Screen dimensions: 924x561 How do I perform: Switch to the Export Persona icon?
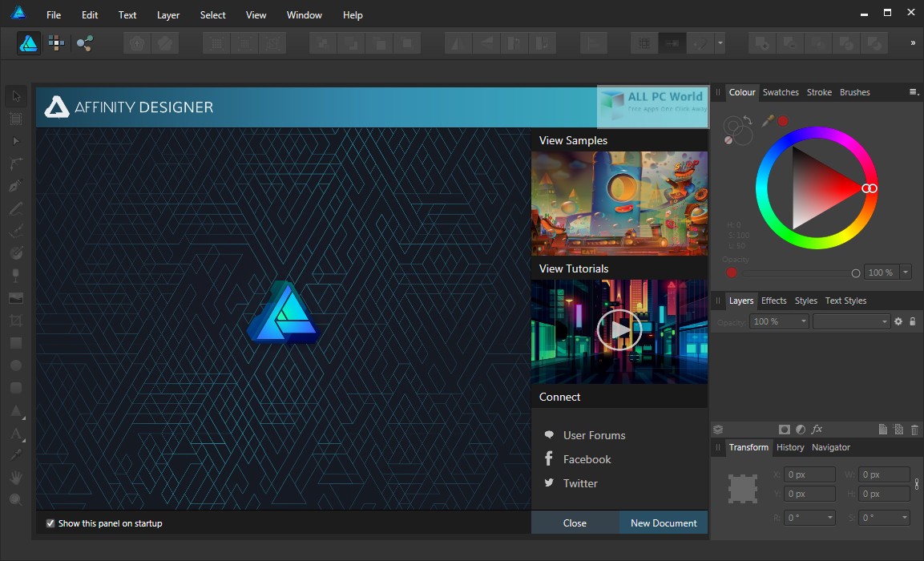click(x=85, y=43)
